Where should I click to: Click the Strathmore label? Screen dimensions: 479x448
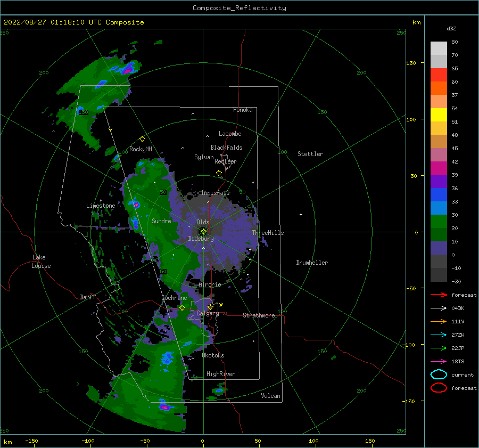pyautogui.click(x=259, y=315)
